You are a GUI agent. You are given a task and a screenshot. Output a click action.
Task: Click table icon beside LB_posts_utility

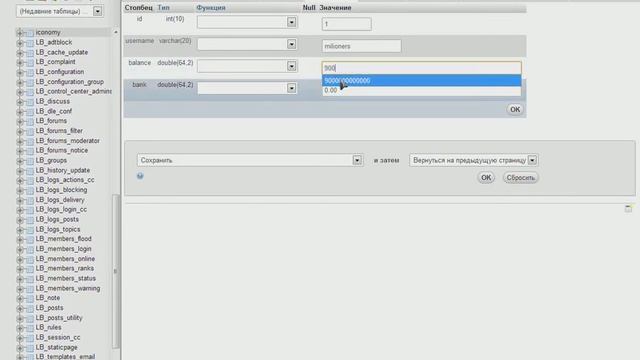[x=29, y=318]
